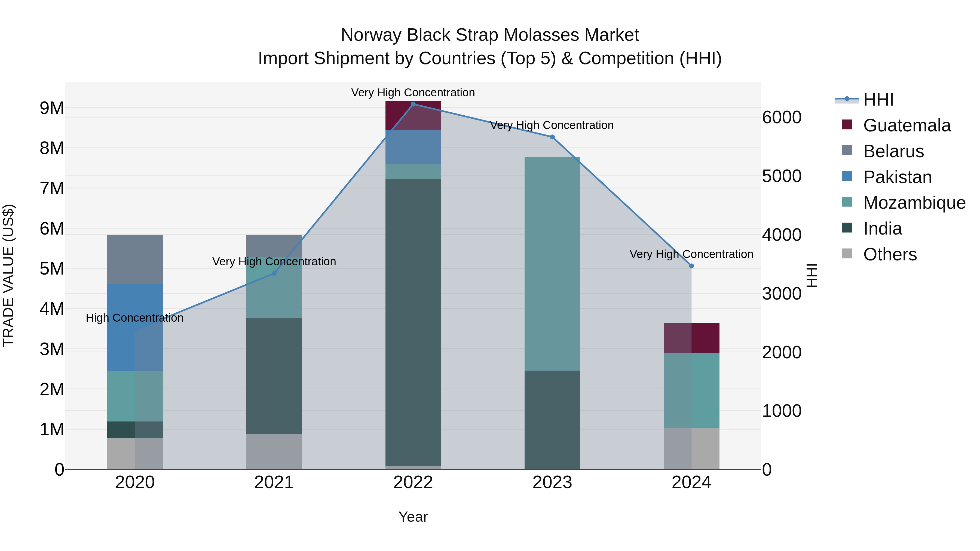Click the India bar segment in 2021
The width and height of the screenshot is (980, 551).
click(x=274, y=376)
